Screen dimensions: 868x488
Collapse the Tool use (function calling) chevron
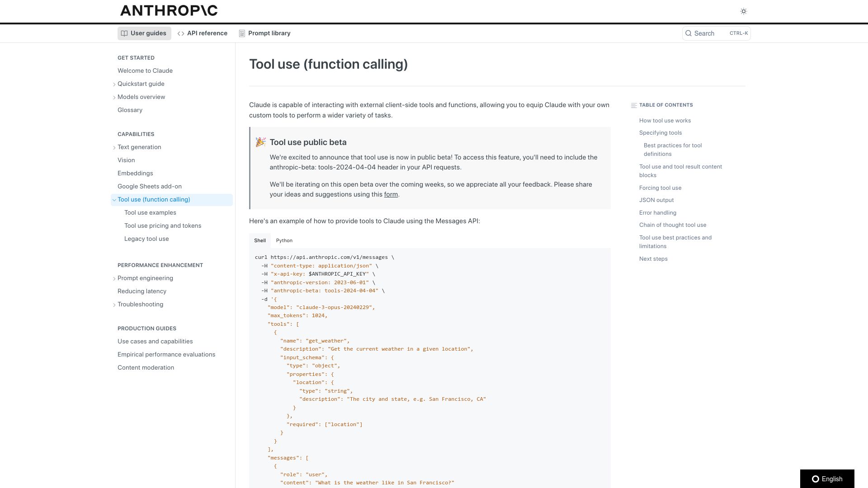(x=114, y=200)
